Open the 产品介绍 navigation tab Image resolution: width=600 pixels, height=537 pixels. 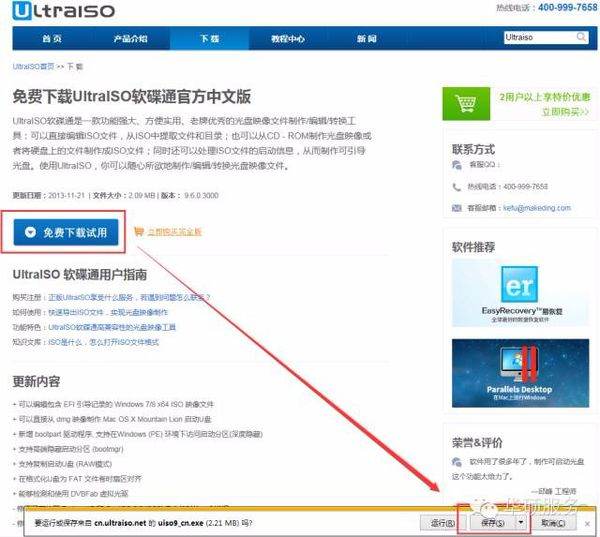pyautogui.click(x=130, y=39)
